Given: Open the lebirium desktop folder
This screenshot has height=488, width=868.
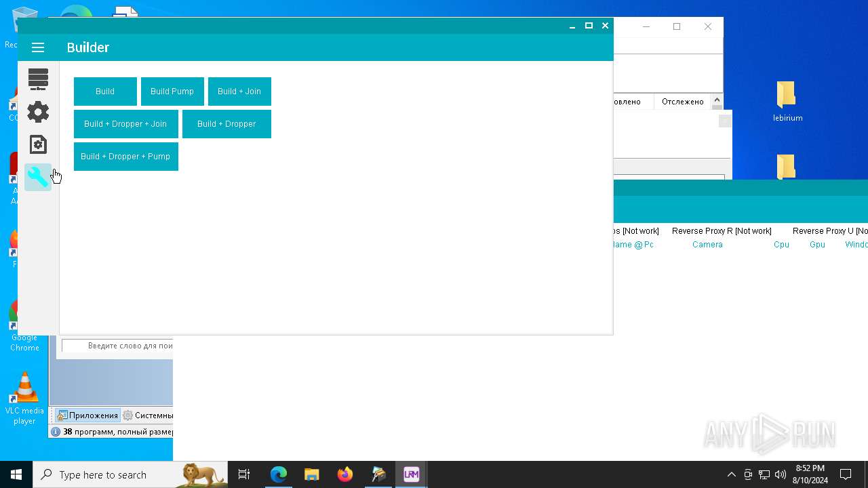Looking at the screenshot, I should coord(787,102).
